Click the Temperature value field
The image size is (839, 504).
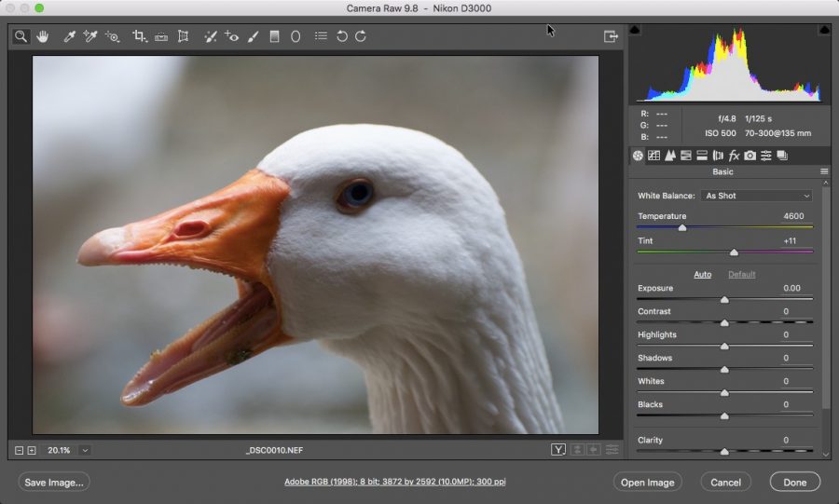(x=792, y=216)
